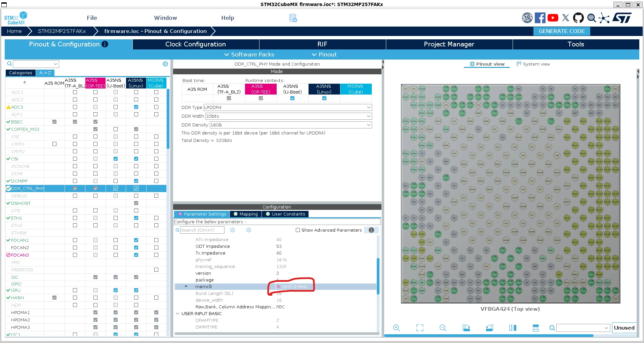Image resolution: width=644 pixels, height=343 pixels.
Task: Click the globe search icon in header
Action: click(592, 18)
